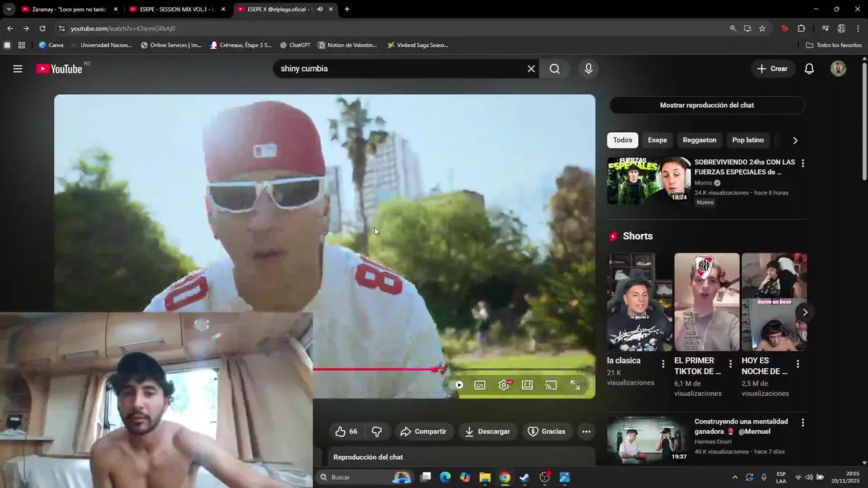Open Steam from the taskbar
The height and width of the screenshot is (488, 868).
pyautogui.click(x=524, y=477)
